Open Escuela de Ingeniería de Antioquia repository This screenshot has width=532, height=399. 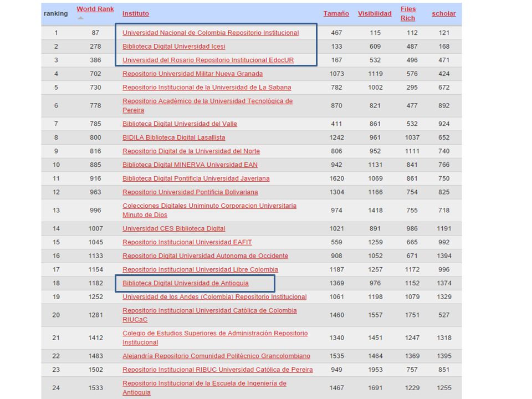[204, 387]
